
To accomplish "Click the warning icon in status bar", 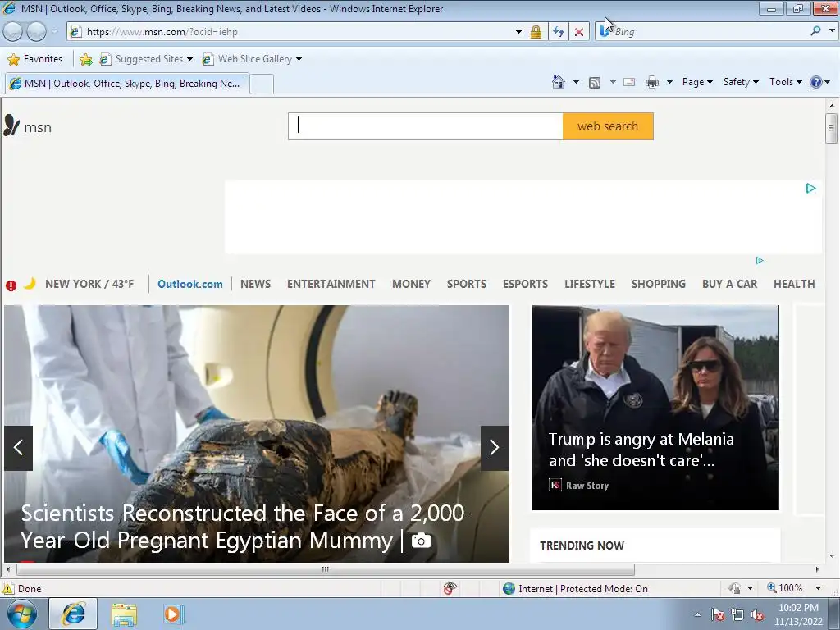I will (7, 588).
